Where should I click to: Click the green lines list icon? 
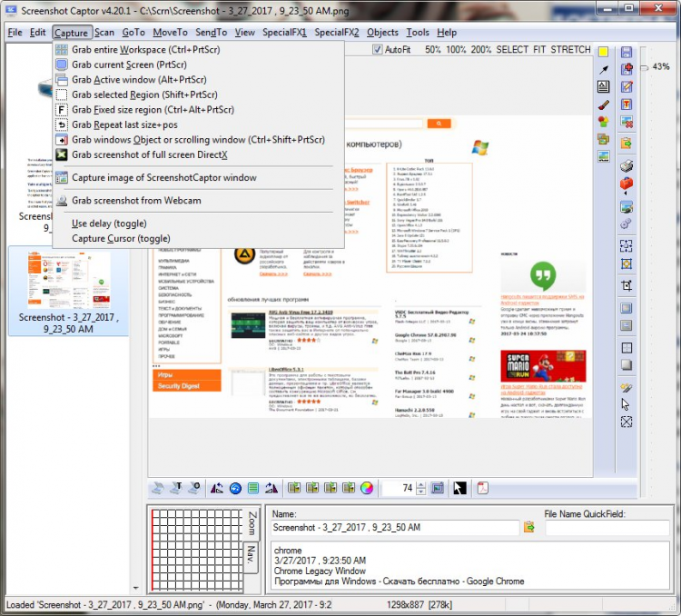(253, 488)
